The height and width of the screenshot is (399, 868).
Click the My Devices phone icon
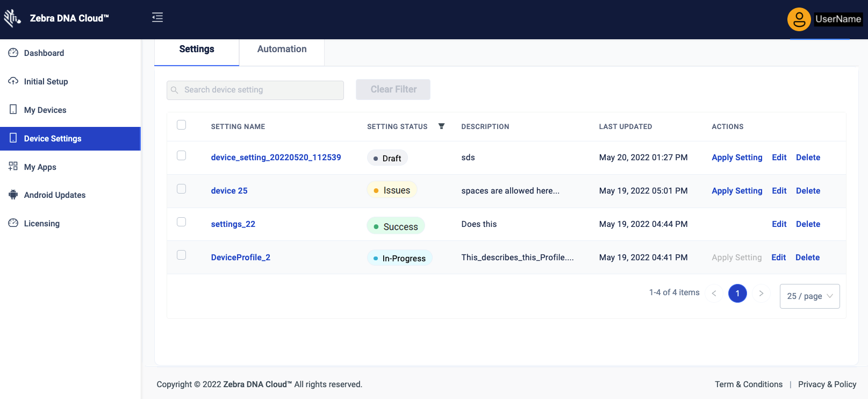click(13, 110)
